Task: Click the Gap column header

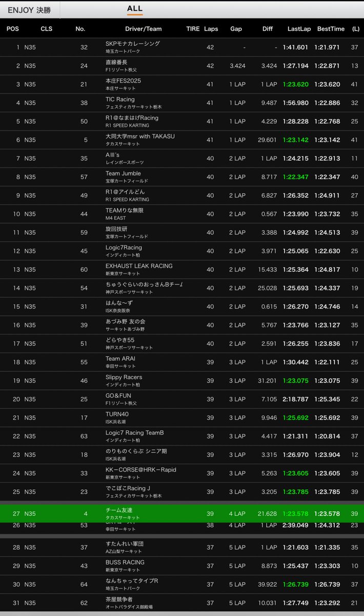Action: coord(236,29)
